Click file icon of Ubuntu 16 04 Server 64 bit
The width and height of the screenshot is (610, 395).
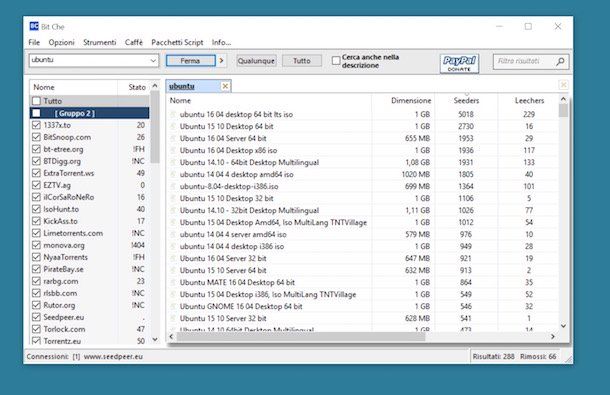(x=174, y=139)
